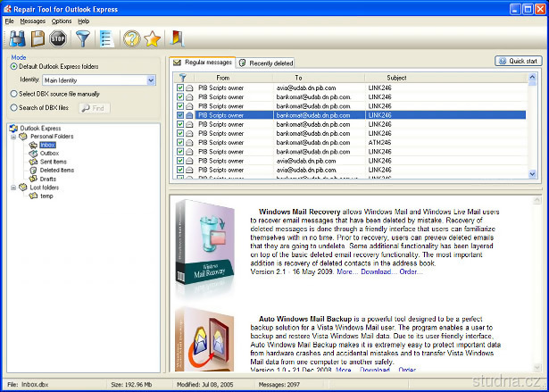Choose 'Select DBX source file manually' option

click(13, 94)
